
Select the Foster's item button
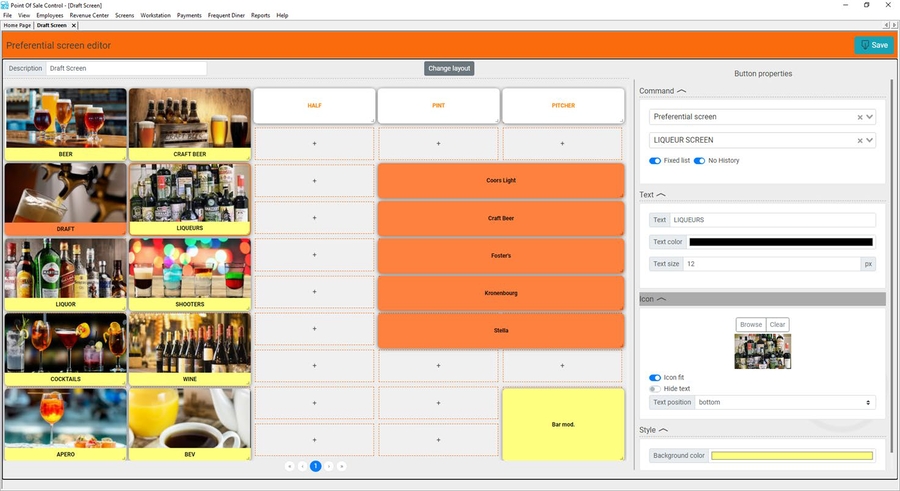click(501, 256)
